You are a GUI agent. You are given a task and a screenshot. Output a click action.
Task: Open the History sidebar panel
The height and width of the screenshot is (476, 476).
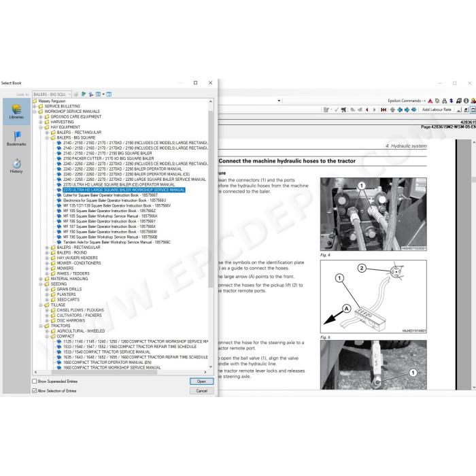click(16, 166)
